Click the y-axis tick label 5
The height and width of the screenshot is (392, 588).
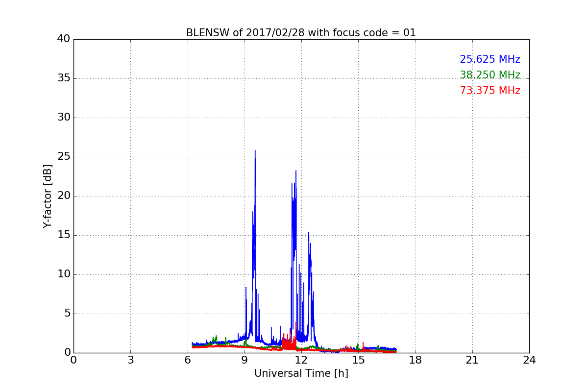pos(67,314)
